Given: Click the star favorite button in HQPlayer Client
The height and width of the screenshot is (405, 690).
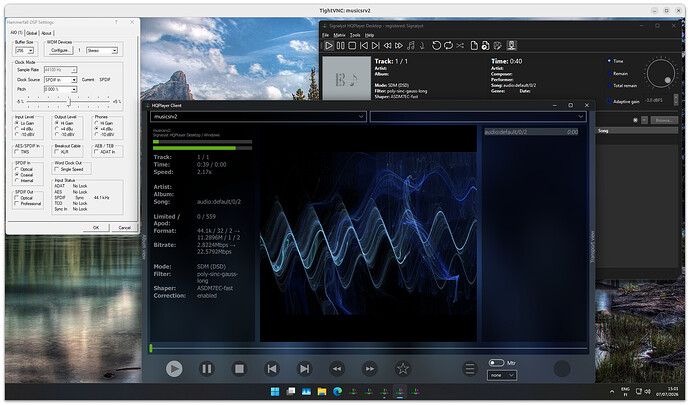Looking at the screenshot, I should click(x=403, y=368).
